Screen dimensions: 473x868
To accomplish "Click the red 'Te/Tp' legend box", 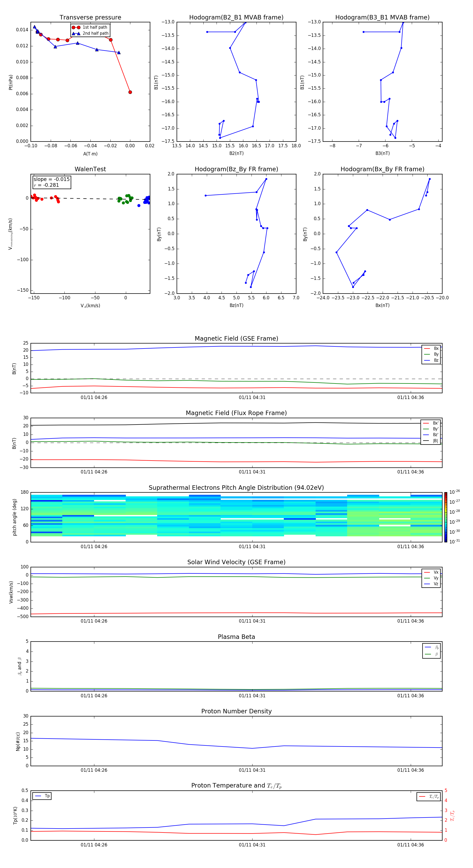I will pyautogui.click(x=429, y=797).
